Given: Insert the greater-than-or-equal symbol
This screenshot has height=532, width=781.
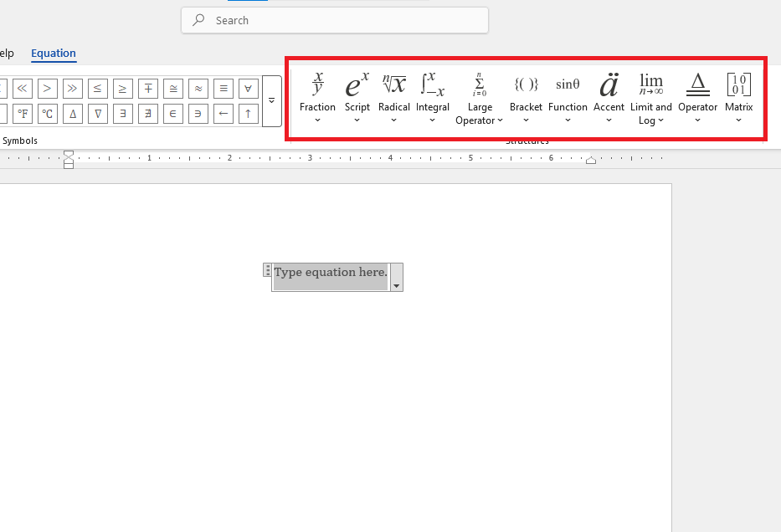Looking at the screenshot, I should point(122,89).
